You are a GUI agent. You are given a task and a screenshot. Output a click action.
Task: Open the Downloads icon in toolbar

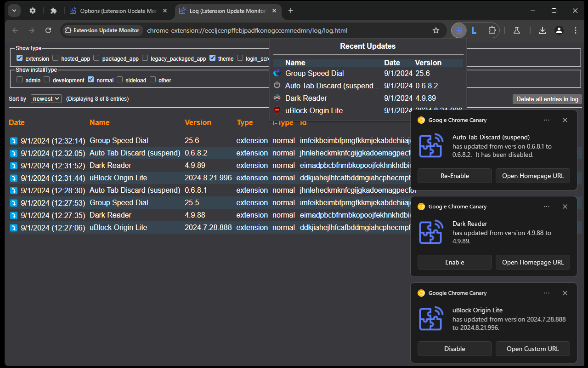[x=543, y=30]
